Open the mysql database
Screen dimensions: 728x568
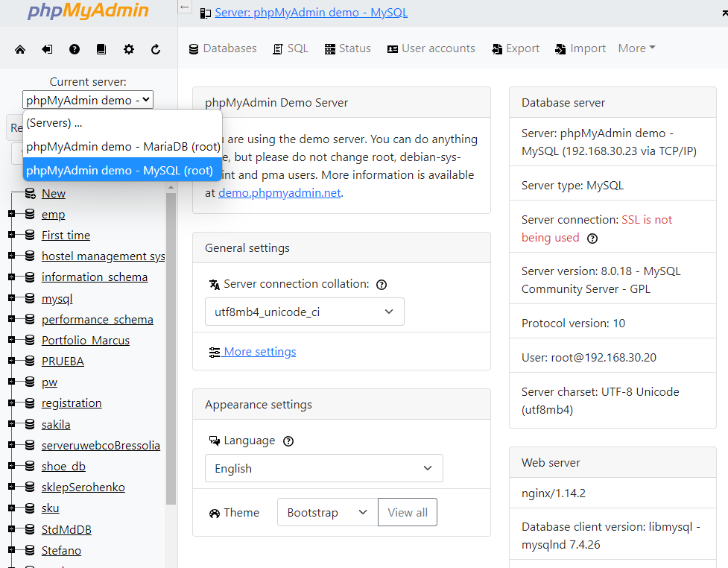(57, 299)
